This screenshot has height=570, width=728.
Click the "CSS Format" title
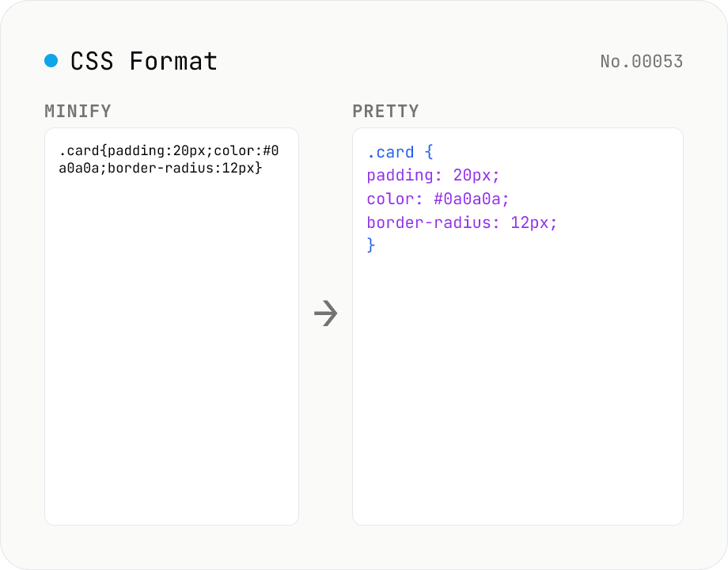(x=144, y=61)
